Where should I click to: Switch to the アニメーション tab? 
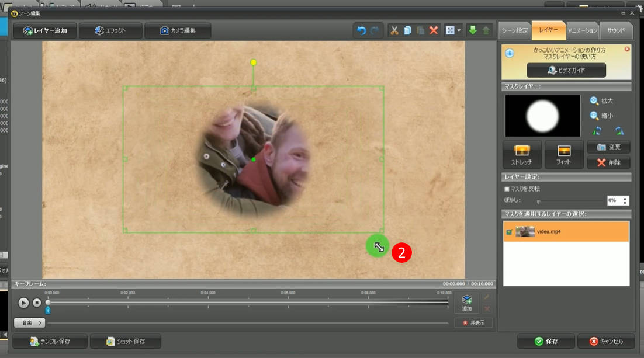583,30
